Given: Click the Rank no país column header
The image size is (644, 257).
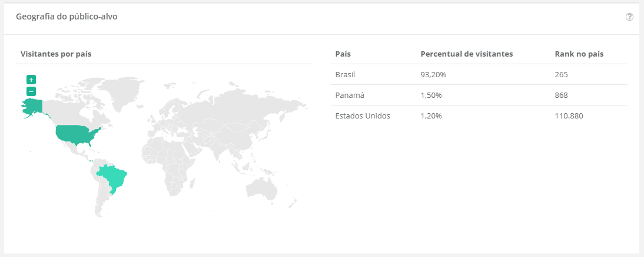Looking at the screenshot, I should click(579, 54).
